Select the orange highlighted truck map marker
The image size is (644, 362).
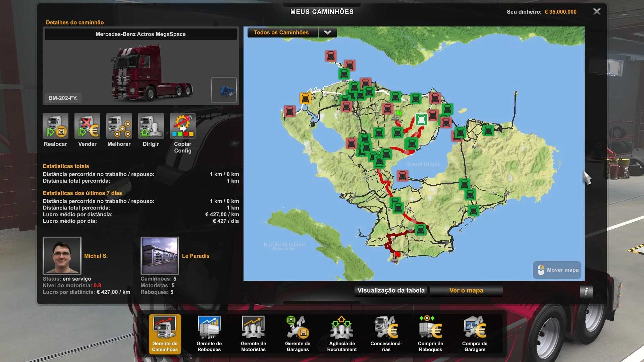305,98
